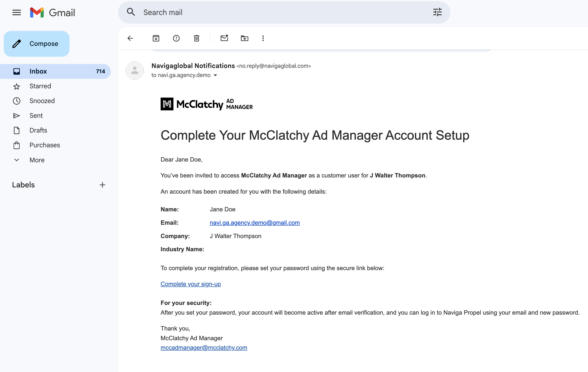Expand recipient details arrow next to navi.ga.agency.demo

215,75
